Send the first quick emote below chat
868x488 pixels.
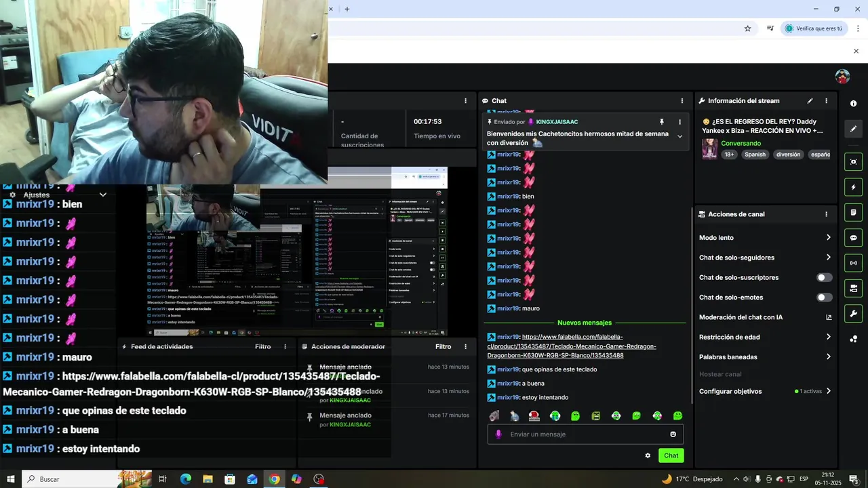(x=494, y=415)
